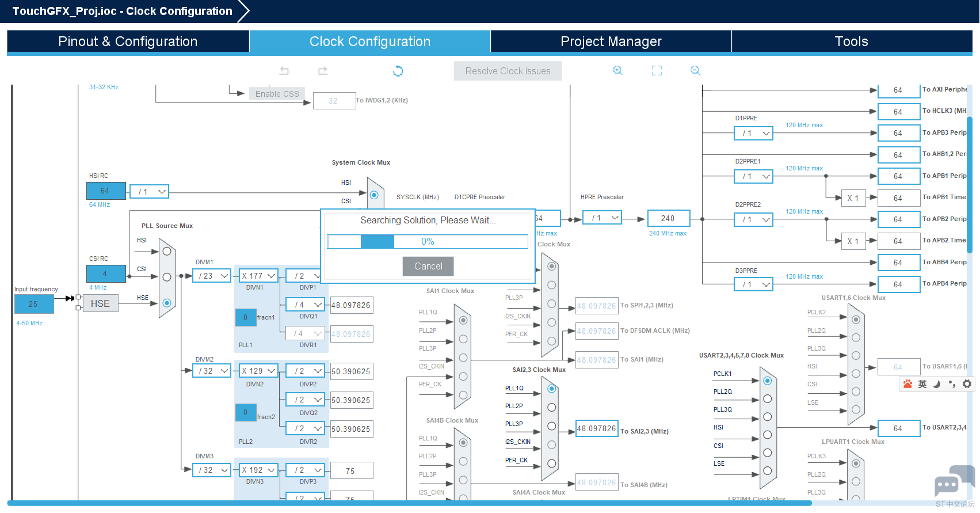The width and height of the screenshot is (980, 513).
Task: Switch to Project Manager tab
Action: pyautogui.click(x=611, y=41)
